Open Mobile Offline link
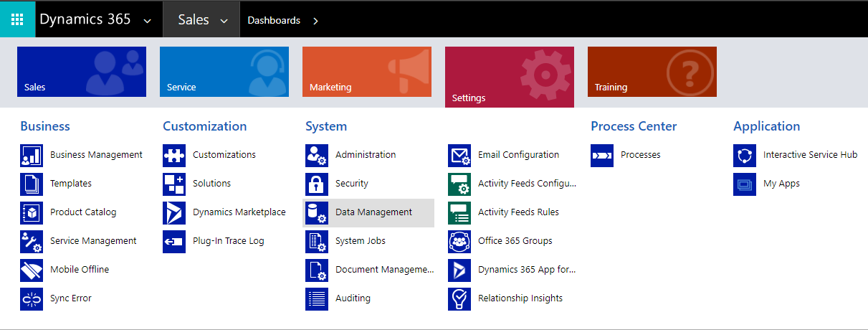The width and height of the screenshot is (868, 330). [x=80, y=270]
